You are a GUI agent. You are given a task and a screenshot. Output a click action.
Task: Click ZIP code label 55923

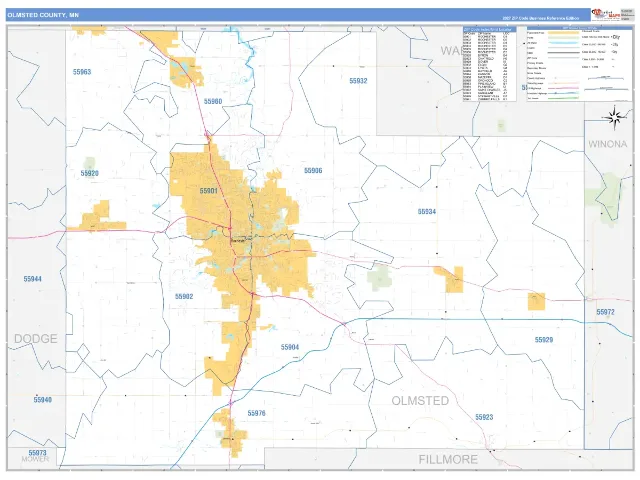(484, 417)
